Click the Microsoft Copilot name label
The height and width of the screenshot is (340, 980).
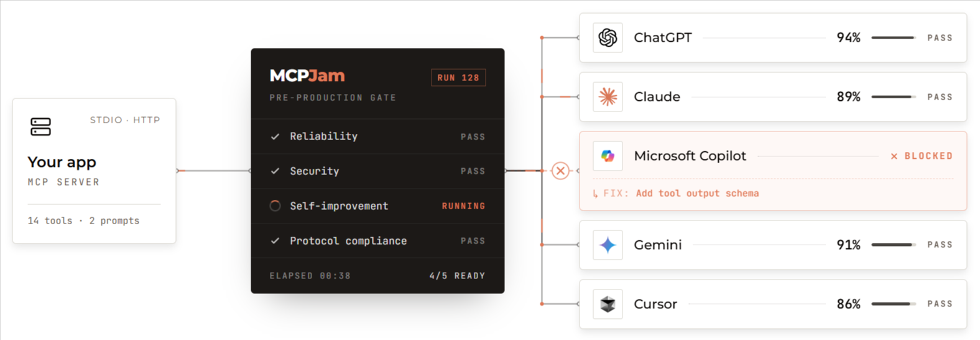pos(690,156)
